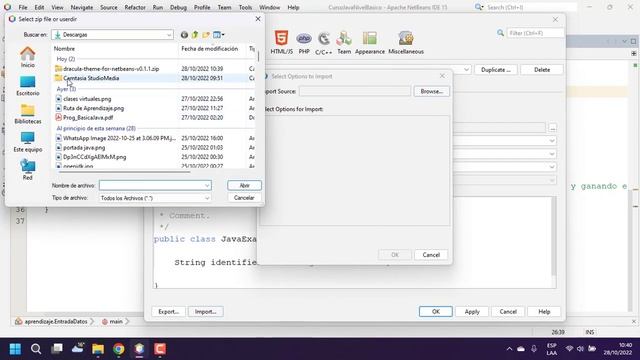The width and height of the screenshot is (640, 360).
Task: Click Apply in the Options window
Action: pyautogui.click(x=472, y=311)
